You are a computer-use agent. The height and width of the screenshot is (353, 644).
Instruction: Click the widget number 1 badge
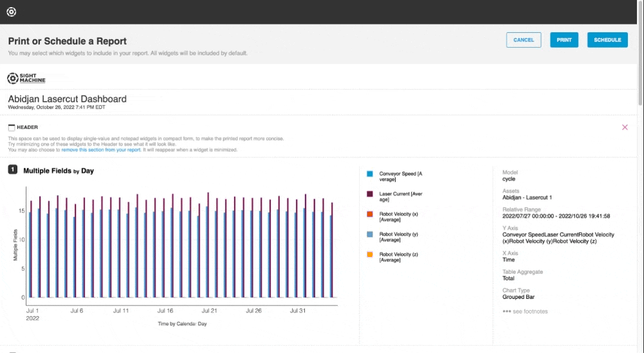[13, 170]
